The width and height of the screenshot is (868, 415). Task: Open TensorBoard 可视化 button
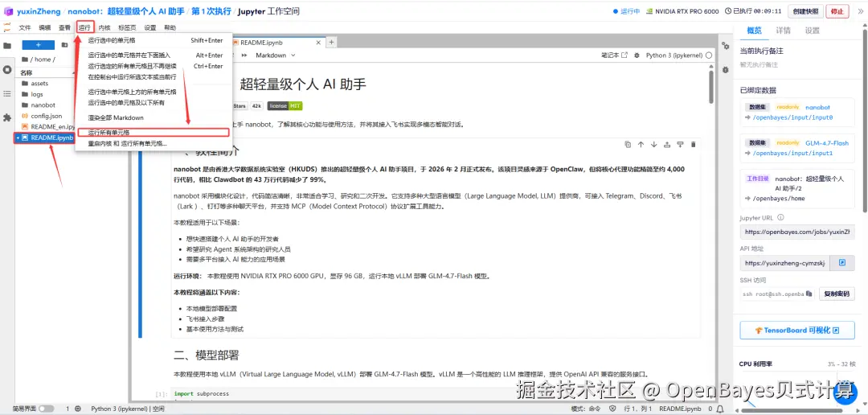(797, 331)
